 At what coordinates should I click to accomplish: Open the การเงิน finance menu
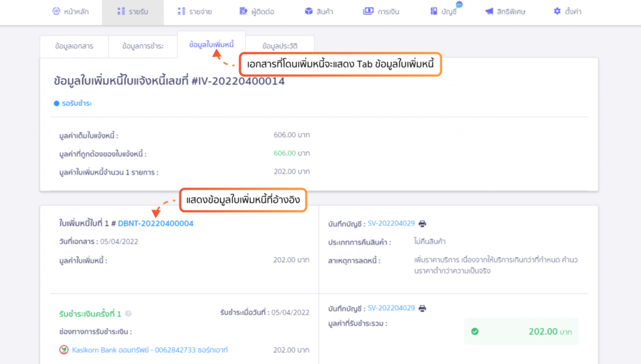(381, 12)
